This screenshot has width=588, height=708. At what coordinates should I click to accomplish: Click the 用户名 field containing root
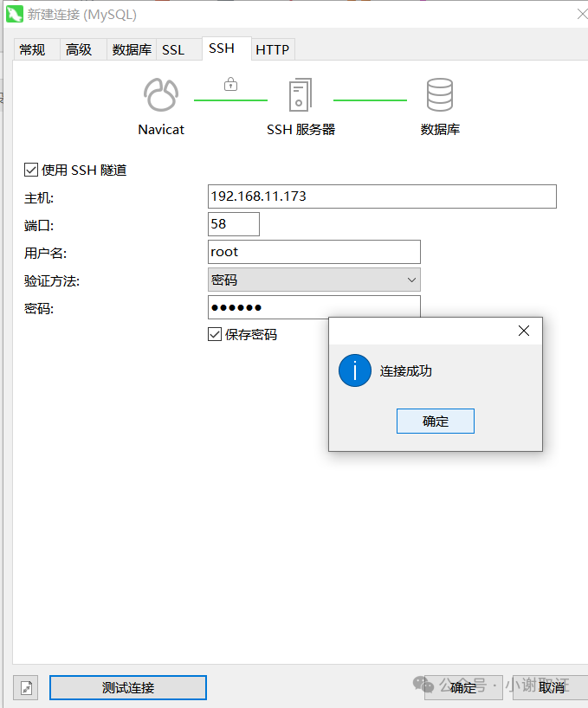(314, 252)
